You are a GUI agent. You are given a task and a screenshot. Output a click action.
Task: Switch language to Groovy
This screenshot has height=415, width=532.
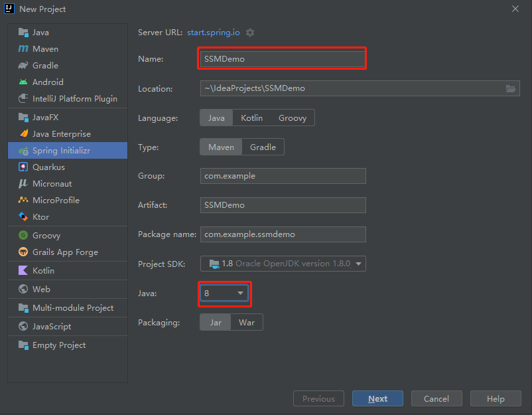tap(293, 118)
